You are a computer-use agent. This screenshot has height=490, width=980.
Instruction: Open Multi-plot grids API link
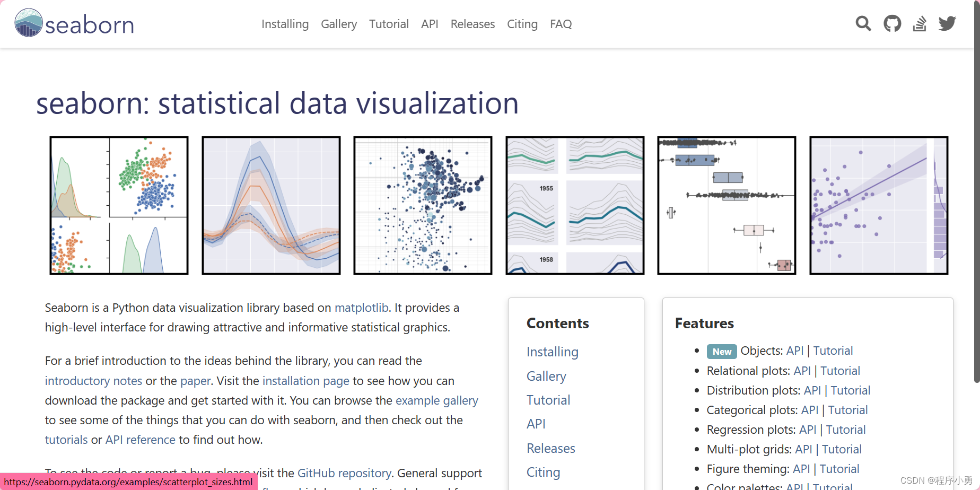click(804, 449)
